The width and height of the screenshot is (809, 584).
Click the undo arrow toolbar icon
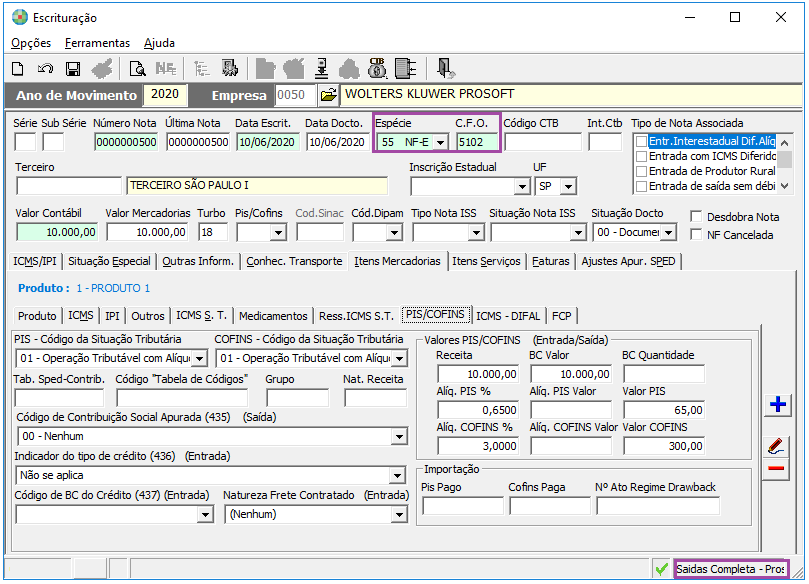click(45, 69)
